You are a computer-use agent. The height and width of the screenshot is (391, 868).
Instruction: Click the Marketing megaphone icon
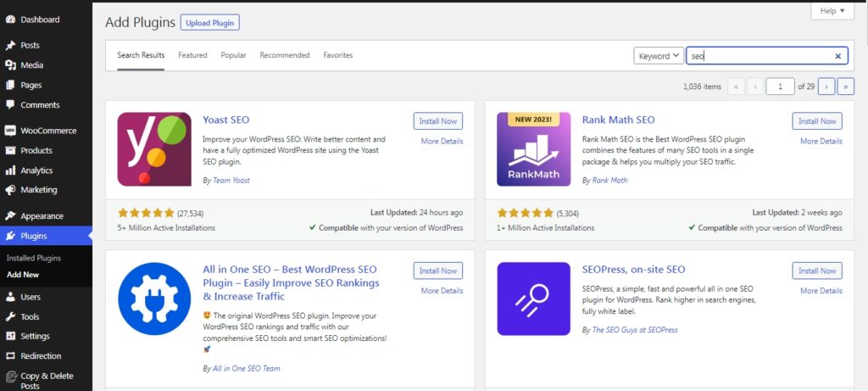10,190
